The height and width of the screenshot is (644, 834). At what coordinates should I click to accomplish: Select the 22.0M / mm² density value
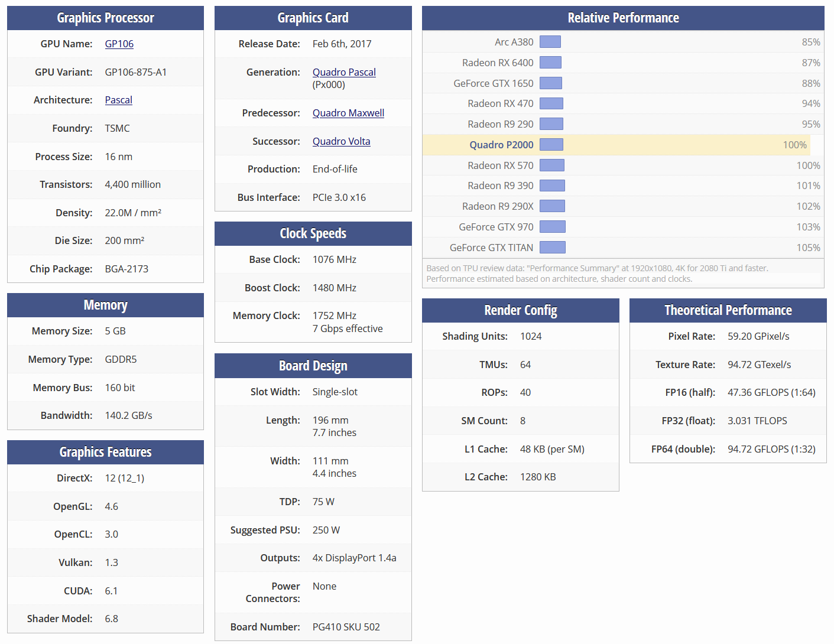[x=133, y=213]
